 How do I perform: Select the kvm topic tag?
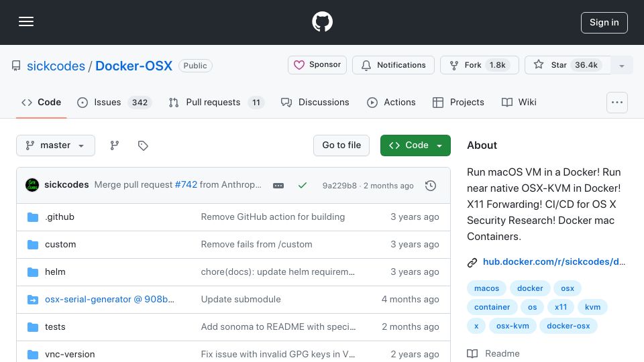click(x=592, y=307)
